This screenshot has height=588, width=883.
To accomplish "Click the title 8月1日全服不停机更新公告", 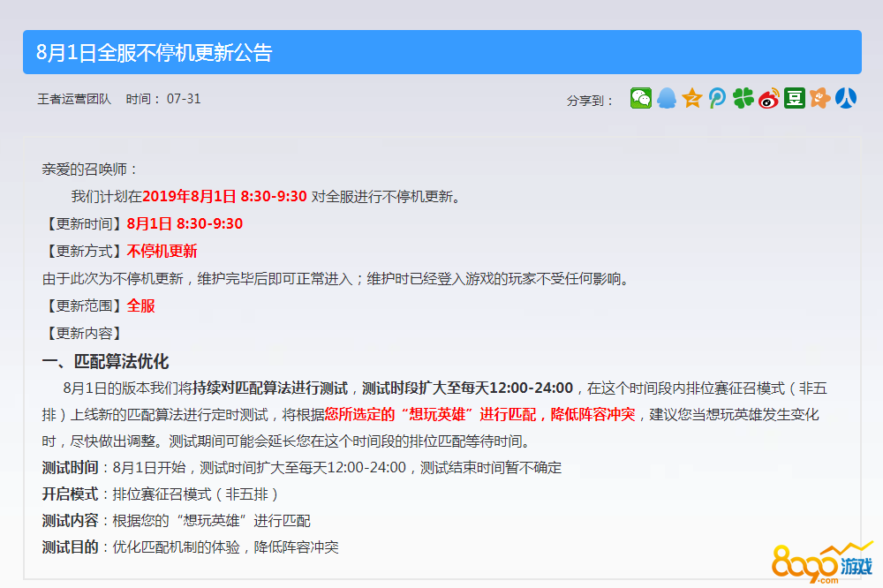I will click(x=155, y=52).
